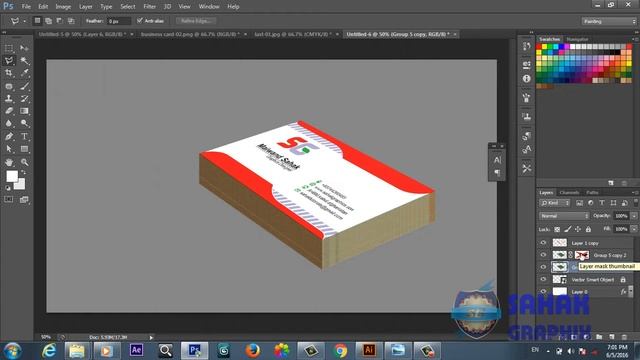Select the Rectangle shape tool

(x=24, y=149)
